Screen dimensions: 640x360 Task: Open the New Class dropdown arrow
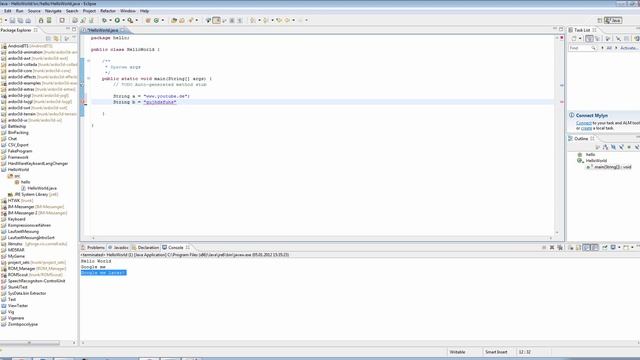tap(162, 20)
